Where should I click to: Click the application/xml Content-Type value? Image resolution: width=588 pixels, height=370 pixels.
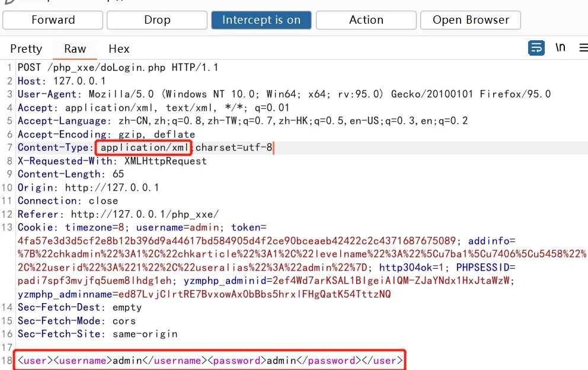[145, 147]
